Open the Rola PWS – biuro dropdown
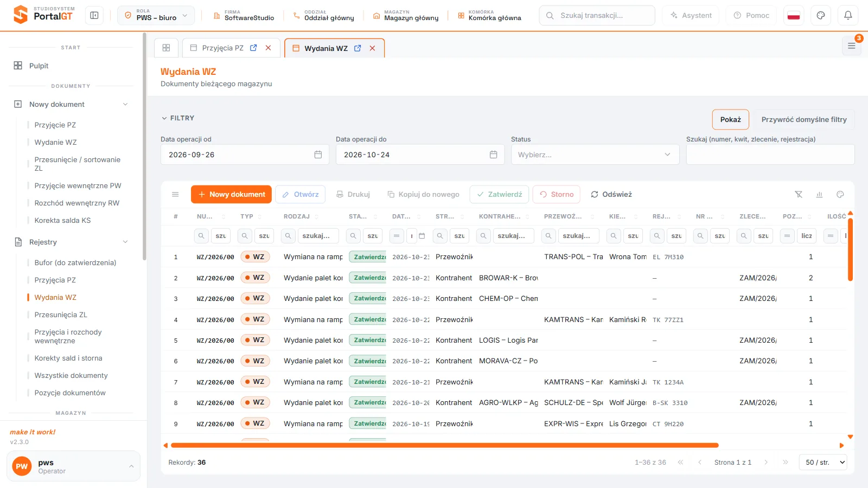 [x=156, y=16]
